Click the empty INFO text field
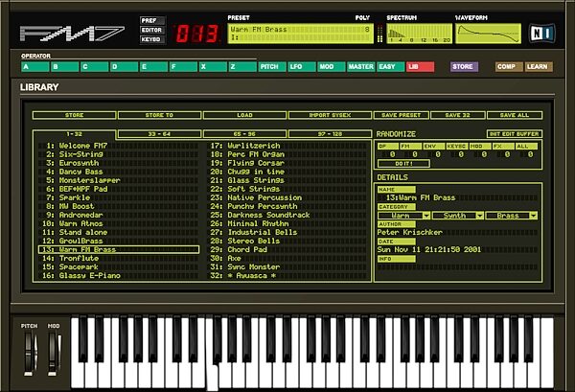Image resolution: width=575 pixels, height=392 pixels. tap(457, 267)
